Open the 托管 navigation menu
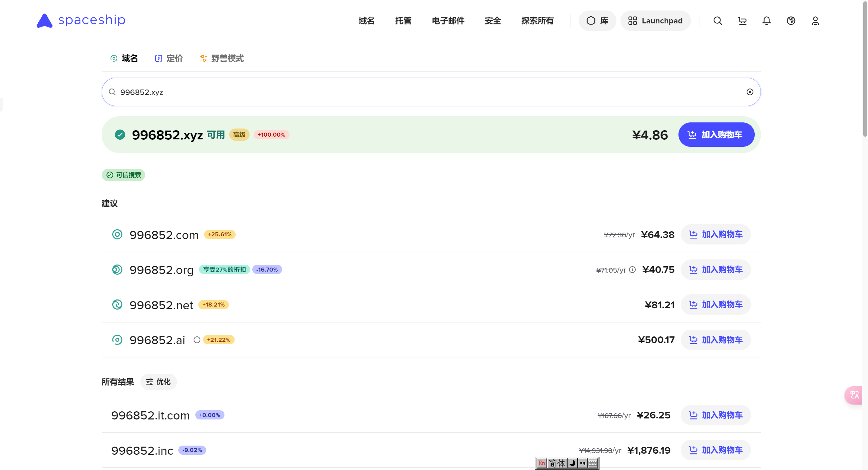 (403, 21)
